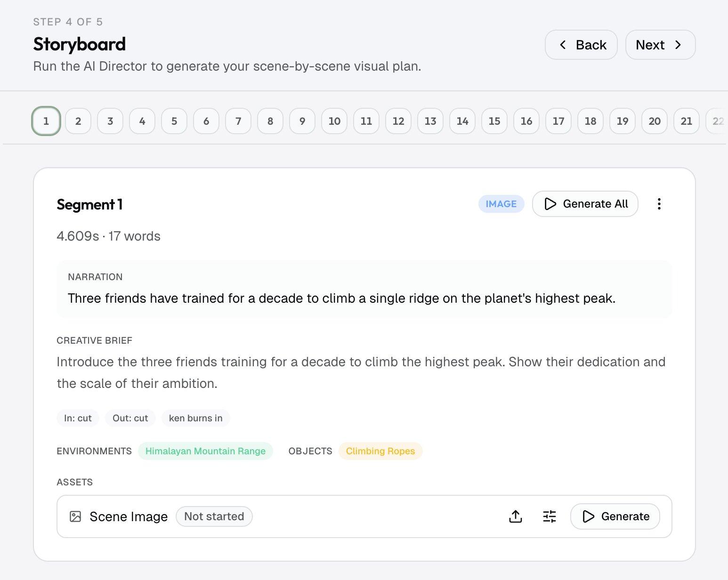Click the 'Storyboard' page title

[x=79, y=44]
